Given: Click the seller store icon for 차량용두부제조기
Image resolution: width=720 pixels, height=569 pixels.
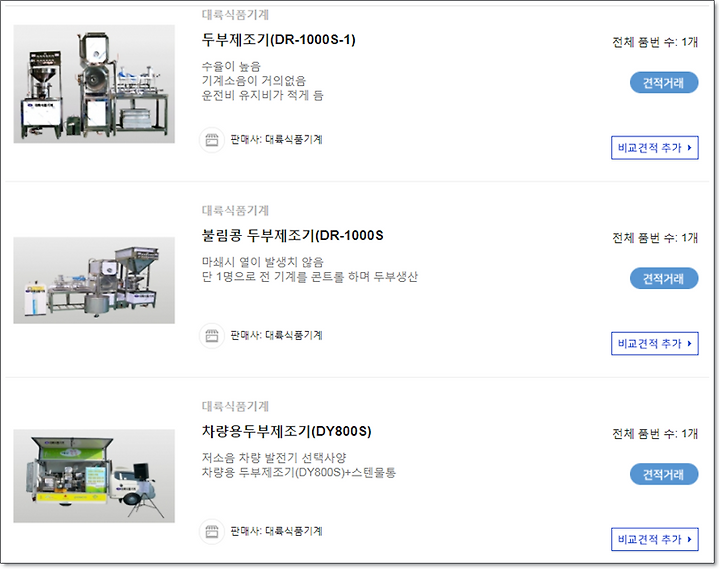Looking at the screenshot, I should tap(211, 532).
